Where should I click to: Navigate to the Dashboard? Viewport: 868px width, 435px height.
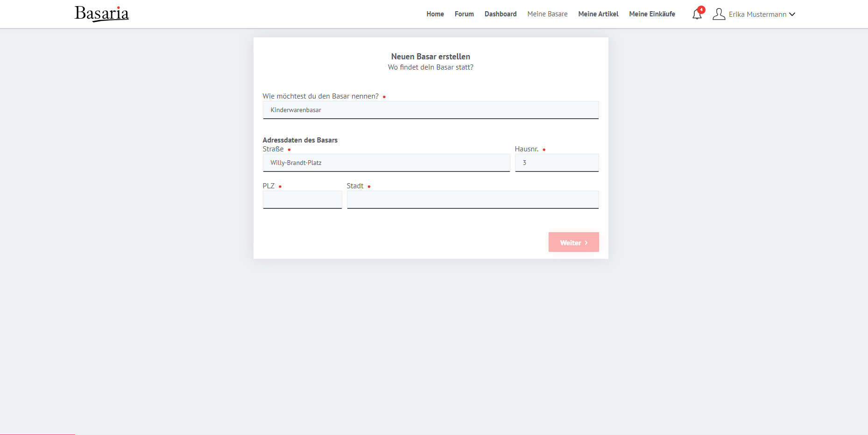[x=500, y=14]
